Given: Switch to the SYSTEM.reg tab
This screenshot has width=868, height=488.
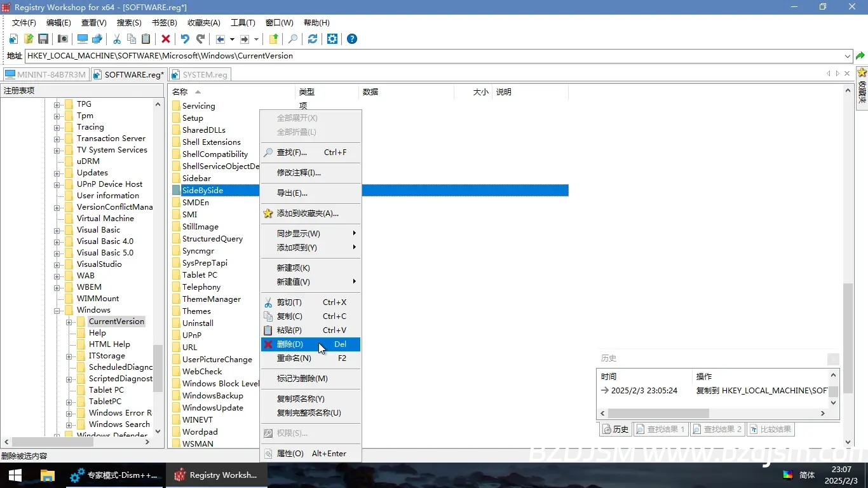Looking at the screenshot, I should (200, 74).
